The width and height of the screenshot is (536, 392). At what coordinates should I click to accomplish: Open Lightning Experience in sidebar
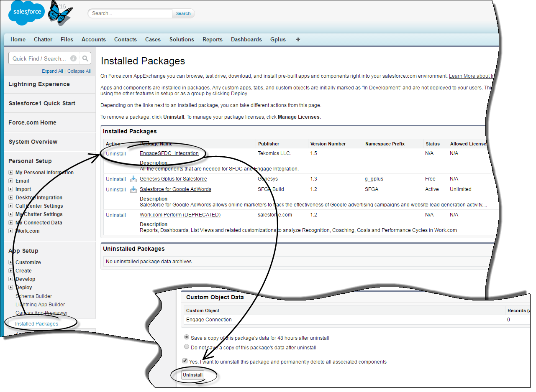39,84
